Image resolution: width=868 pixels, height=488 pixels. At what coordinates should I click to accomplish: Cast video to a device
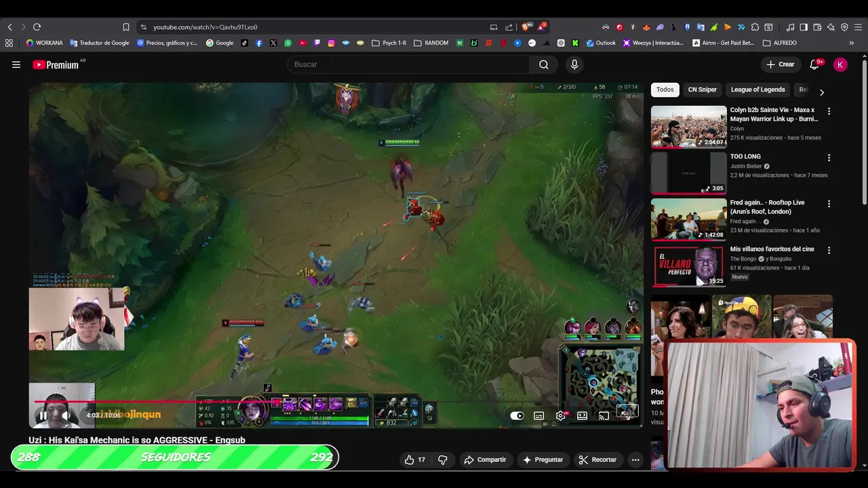604,416
